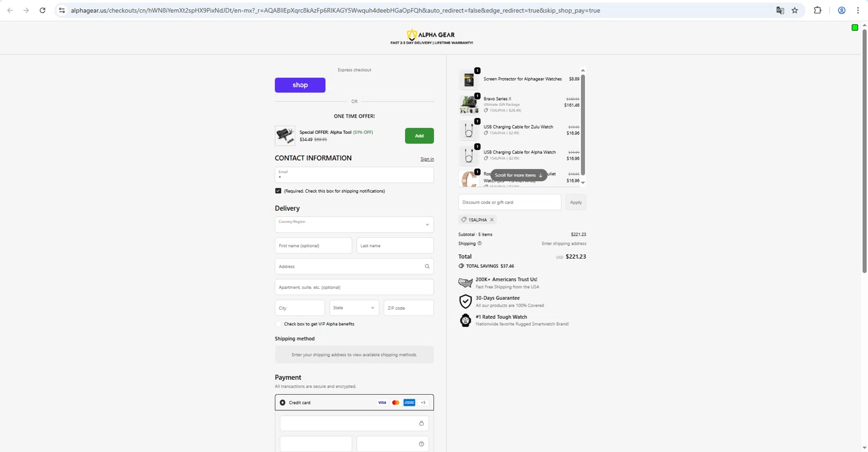Screen dimensions: 868x452
Task: Click the $221.23 total amount
Action: tap(576, 256)
